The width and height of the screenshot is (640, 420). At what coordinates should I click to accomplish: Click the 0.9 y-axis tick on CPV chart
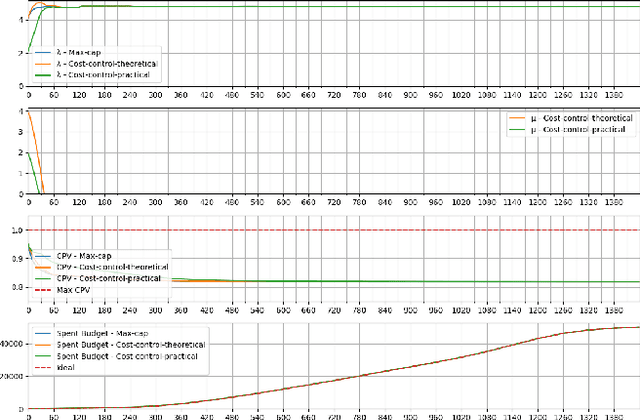point(17,259)
